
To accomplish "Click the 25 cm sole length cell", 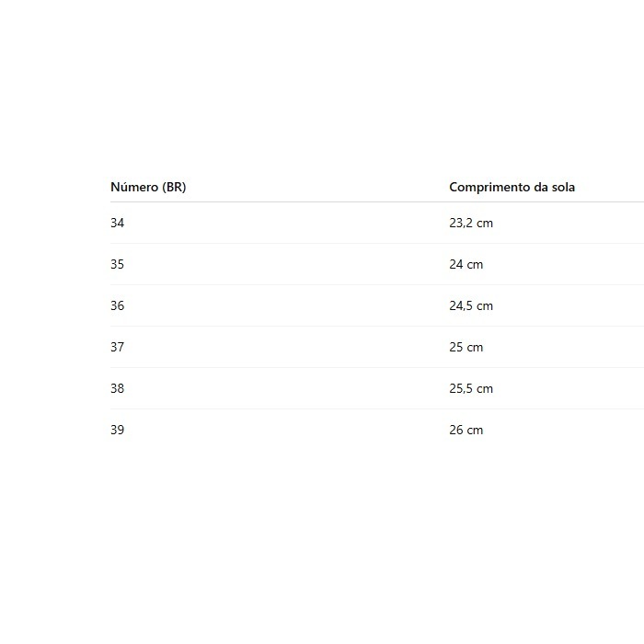I will coord(466,347).
